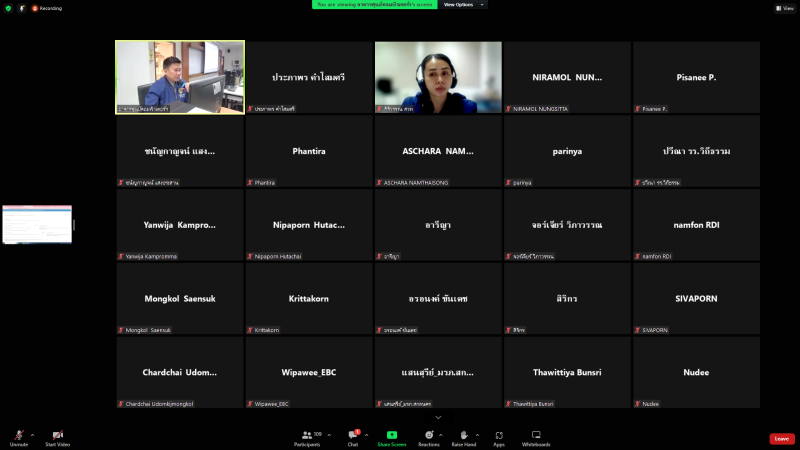Unmute the microphone

point(19,437)
